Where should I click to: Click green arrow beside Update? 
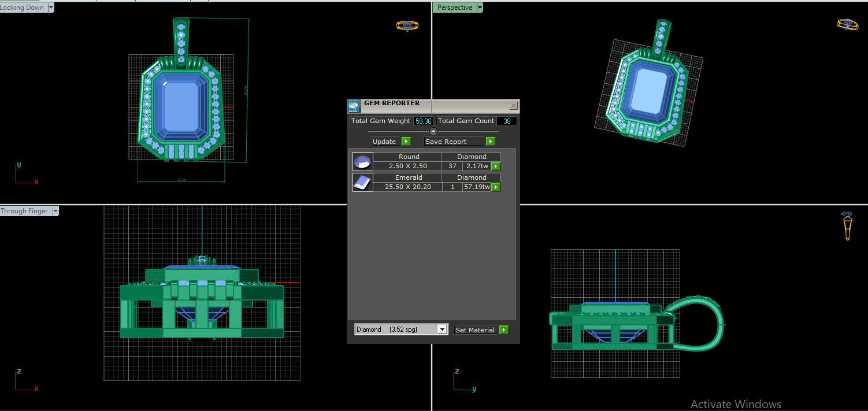(406, 142)
